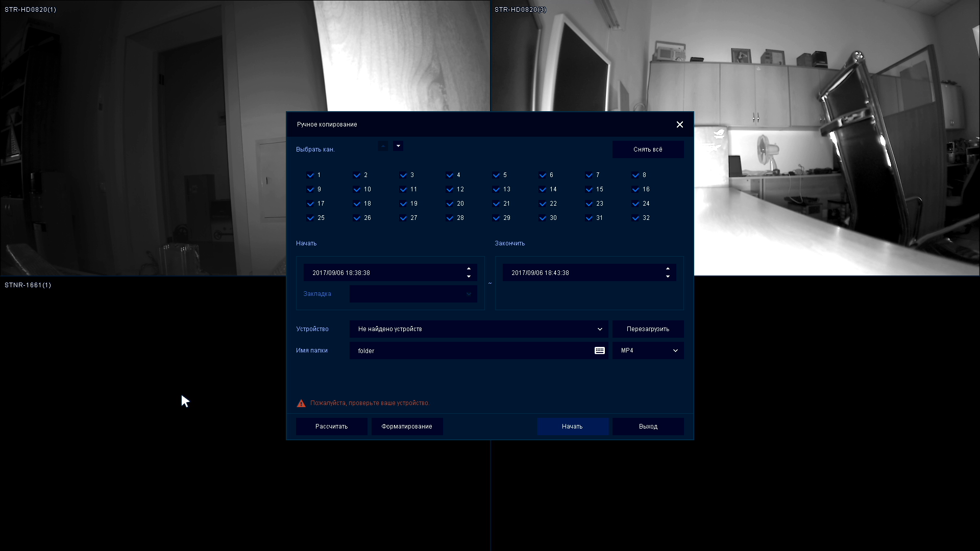The image size is (980, 551).
Task: Decrease the end time with down arrow
Action: click(668, 277)
